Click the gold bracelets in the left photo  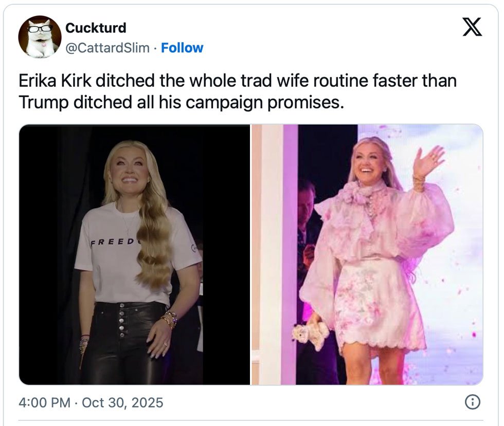169,319
